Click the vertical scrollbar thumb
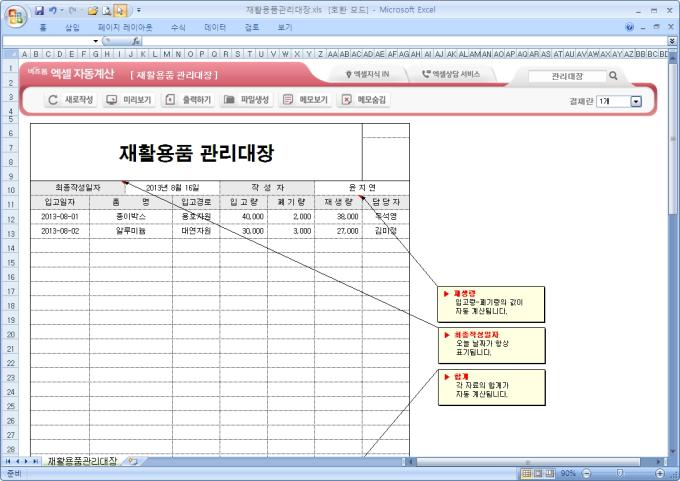This screenshot has height=481, width=680. coord(673,139)
